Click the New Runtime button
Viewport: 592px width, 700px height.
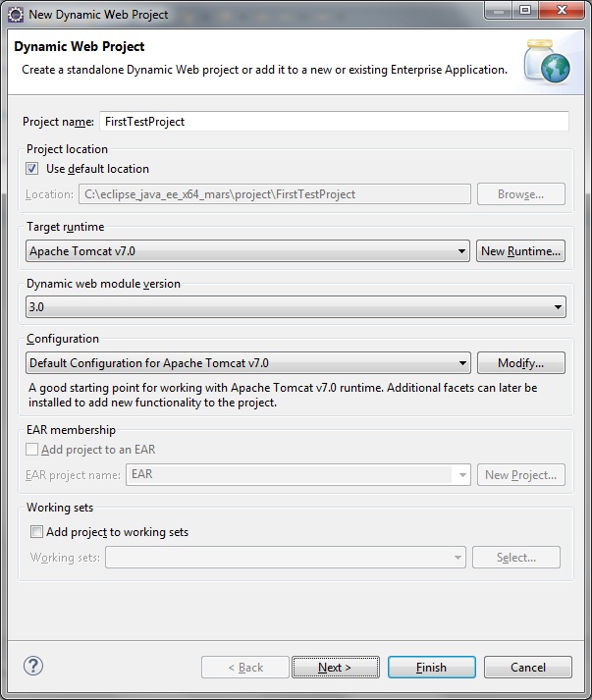coord(520,251)
